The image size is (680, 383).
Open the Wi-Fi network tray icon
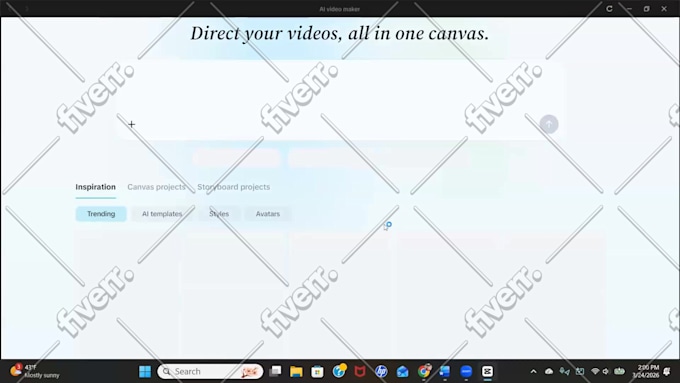point(595,372)
